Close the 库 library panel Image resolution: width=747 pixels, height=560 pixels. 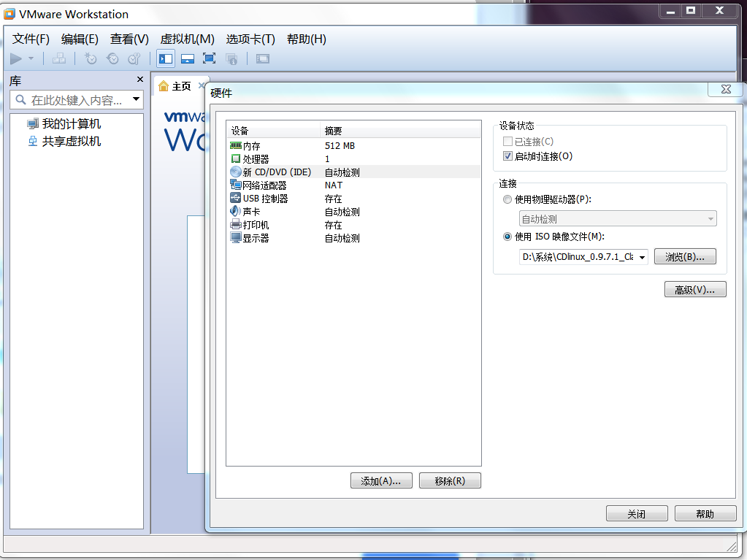(x=140, y=80)
